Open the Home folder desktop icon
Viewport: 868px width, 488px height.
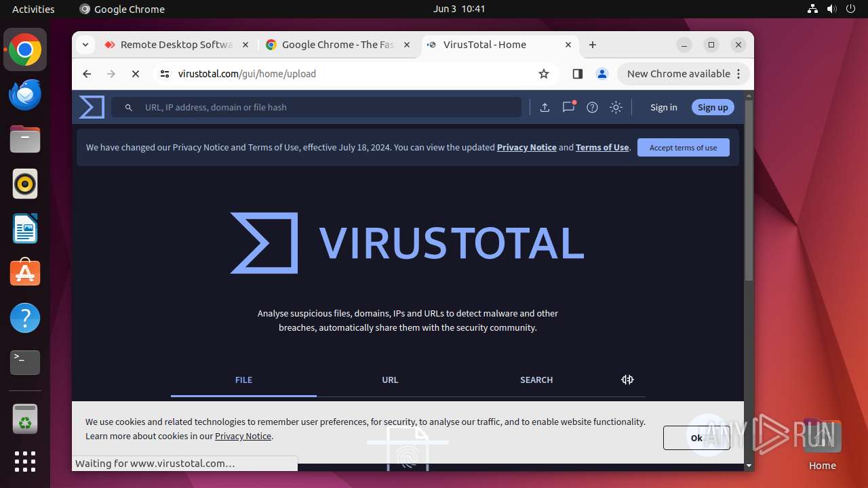pos(822,445)
